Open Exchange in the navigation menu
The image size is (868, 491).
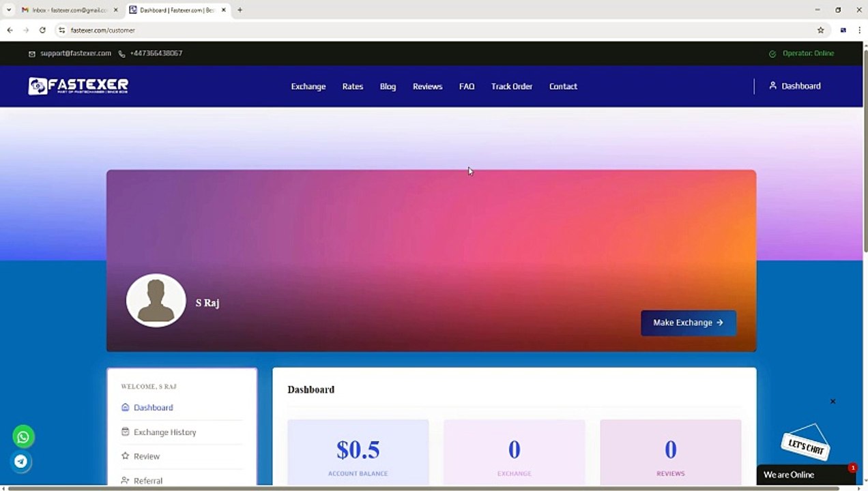pyautogui.click(x=308, y=87)
